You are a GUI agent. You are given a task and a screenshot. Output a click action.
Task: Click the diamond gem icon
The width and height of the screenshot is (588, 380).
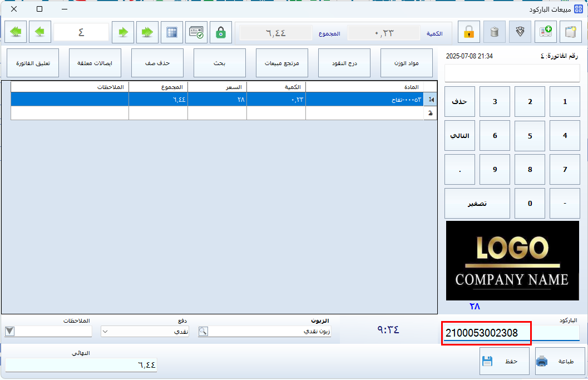point(520,32)
